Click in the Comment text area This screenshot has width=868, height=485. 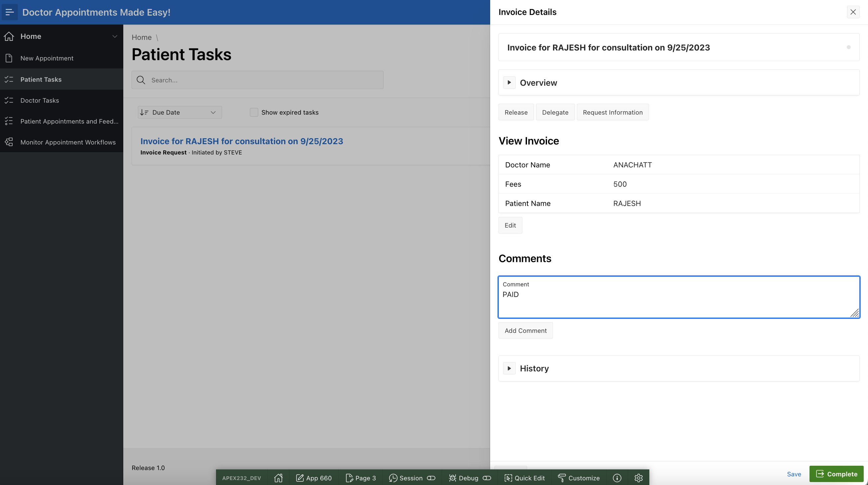click(x=679, y=300)
